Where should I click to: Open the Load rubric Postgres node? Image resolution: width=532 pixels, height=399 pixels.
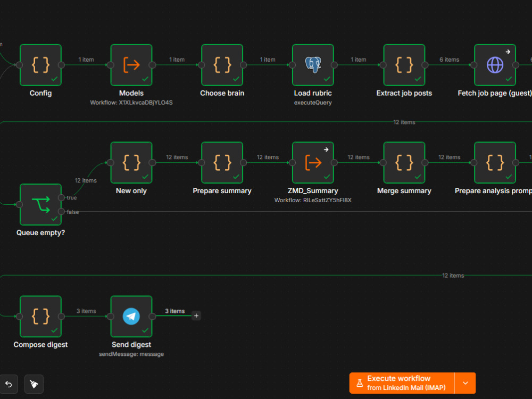[313, 65]
